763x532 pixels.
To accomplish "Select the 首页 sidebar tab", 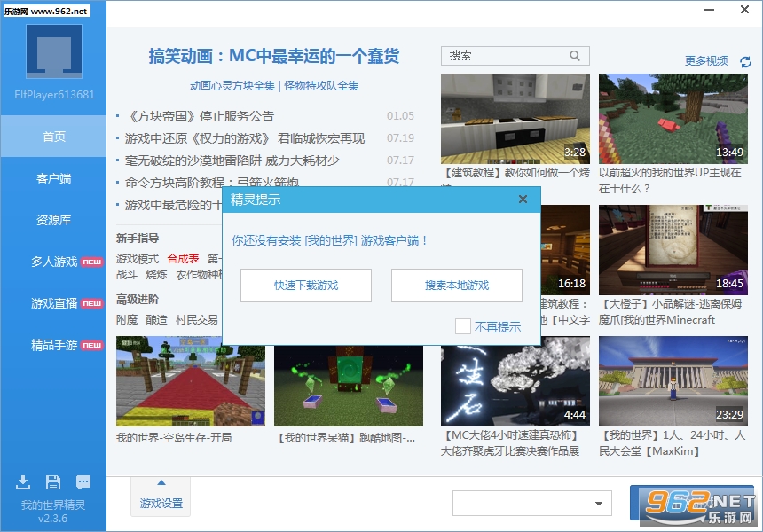I will 53,137.
